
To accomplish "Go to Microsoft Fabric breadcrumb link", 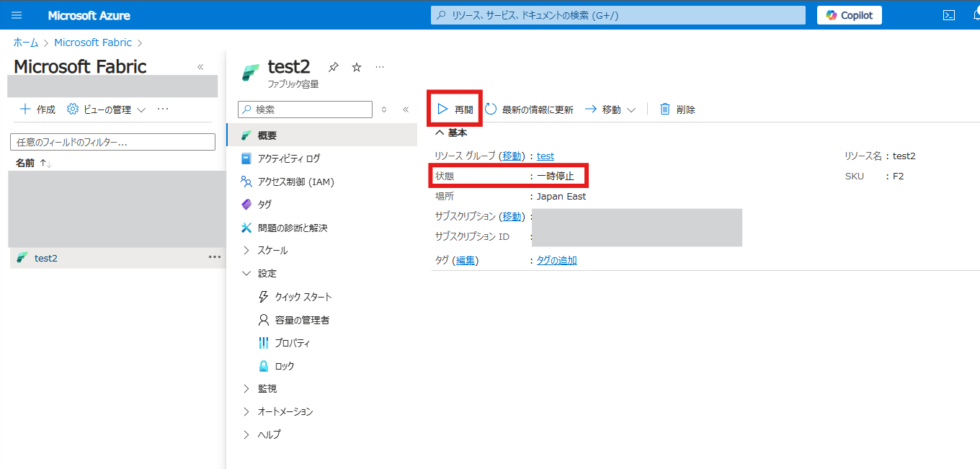I will 93,43.
